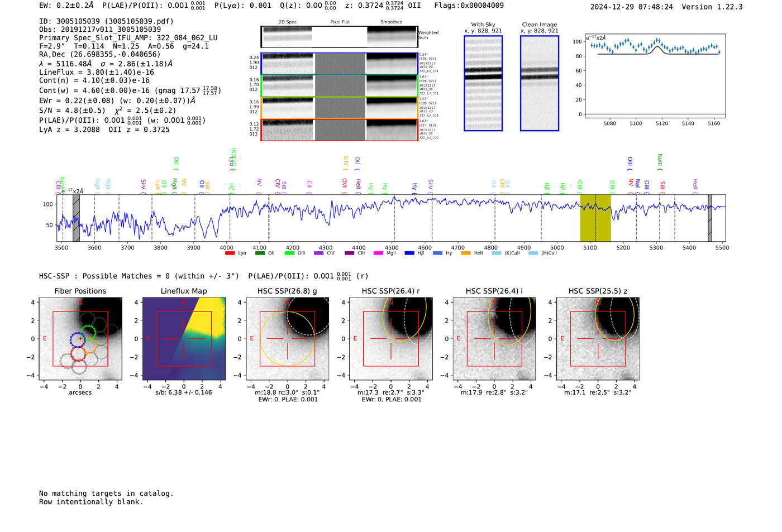
Task: Click 'No matching targets in catalog.' text
Action: (x=106, y=493)
